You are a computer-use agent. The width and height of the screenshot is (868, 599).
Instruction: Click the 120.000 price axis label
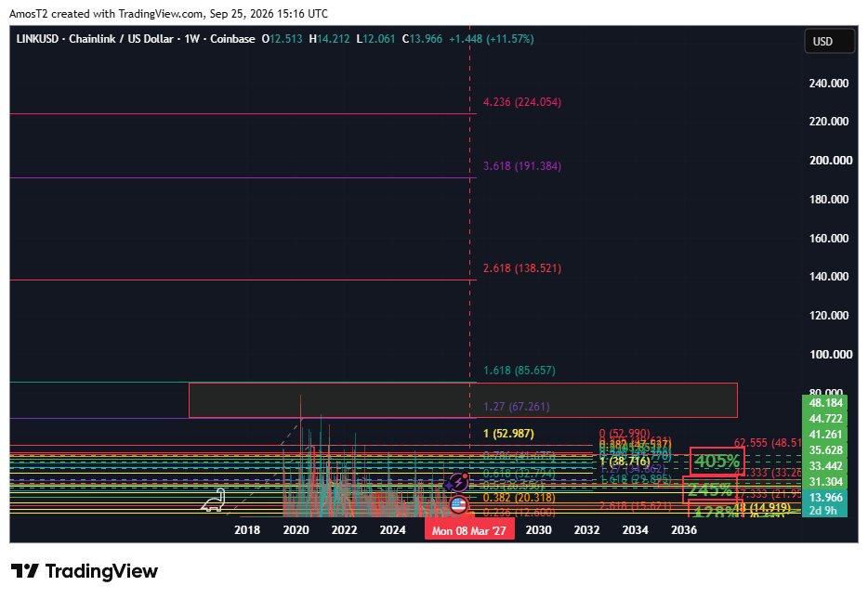[x=829, y=315]
